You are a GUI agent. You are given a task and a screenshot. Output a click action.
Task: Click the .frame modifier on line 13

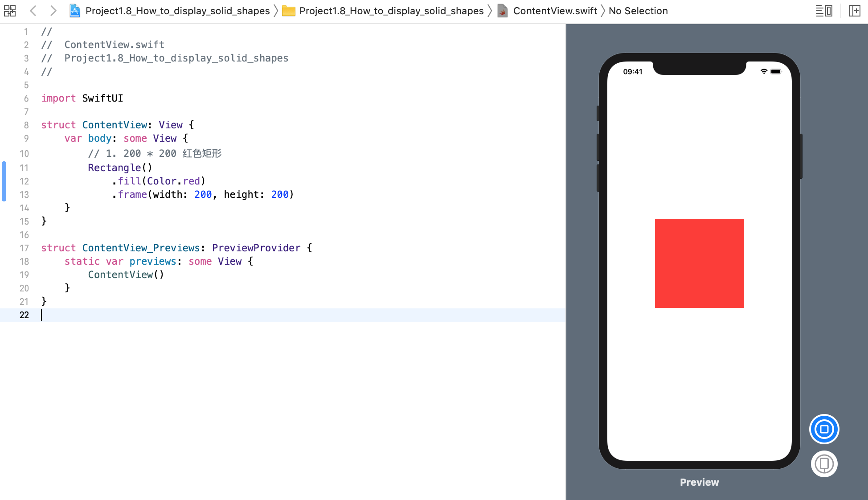click(129, 194)
